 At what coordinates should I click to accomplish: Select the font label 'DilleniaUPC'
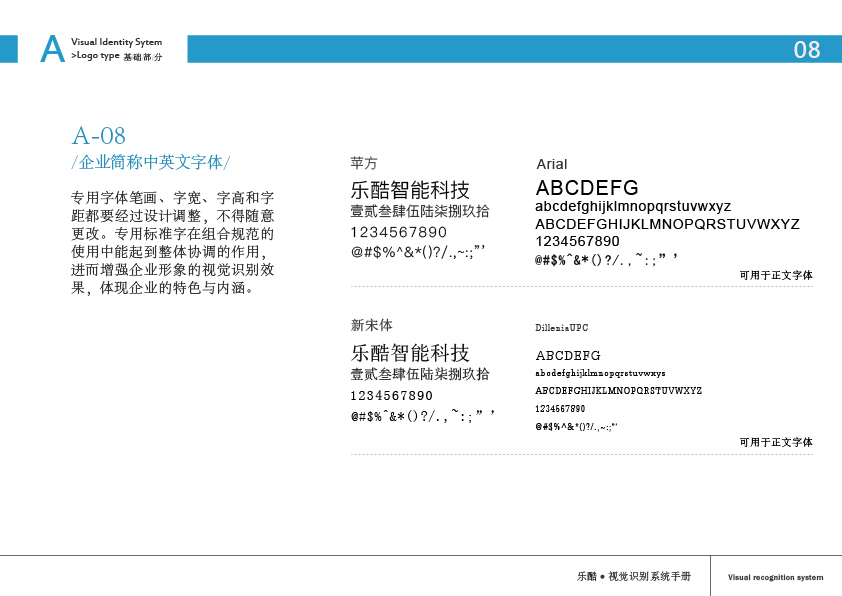(x=562, y=328)
